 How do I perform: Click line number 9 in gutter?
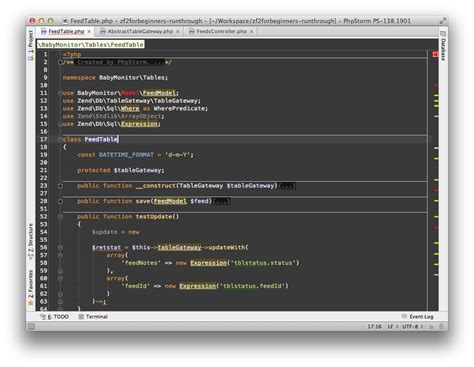coord(45,78)
